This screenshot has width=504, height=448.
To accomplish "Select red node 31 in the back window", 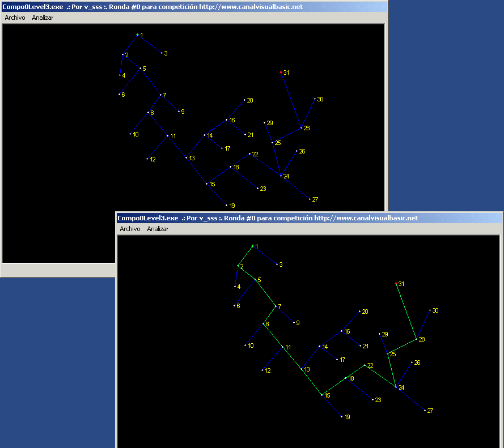I will [281, 72].
